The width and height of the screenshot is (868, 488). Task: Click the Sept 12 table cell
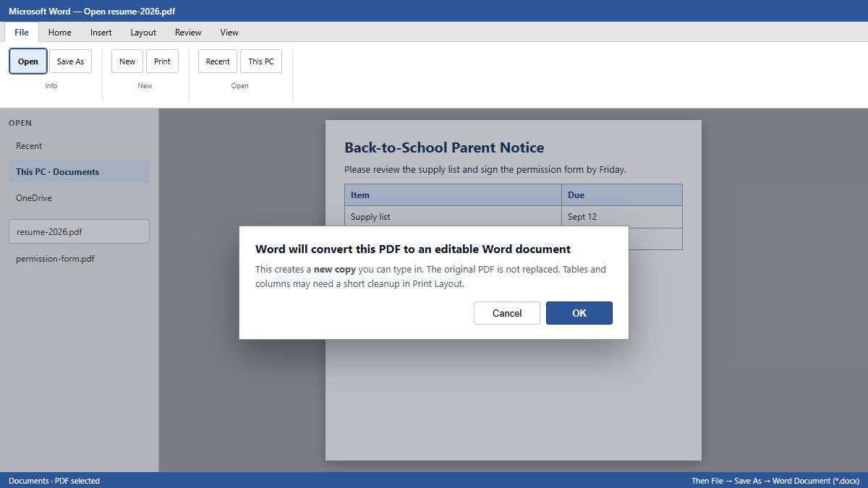(622, 217)
